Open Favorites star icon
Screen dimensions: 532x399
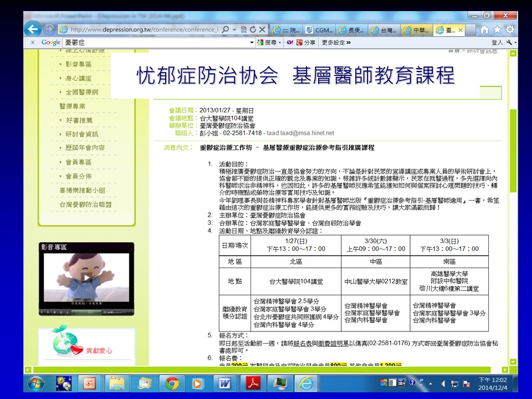(x=497, y=30)
